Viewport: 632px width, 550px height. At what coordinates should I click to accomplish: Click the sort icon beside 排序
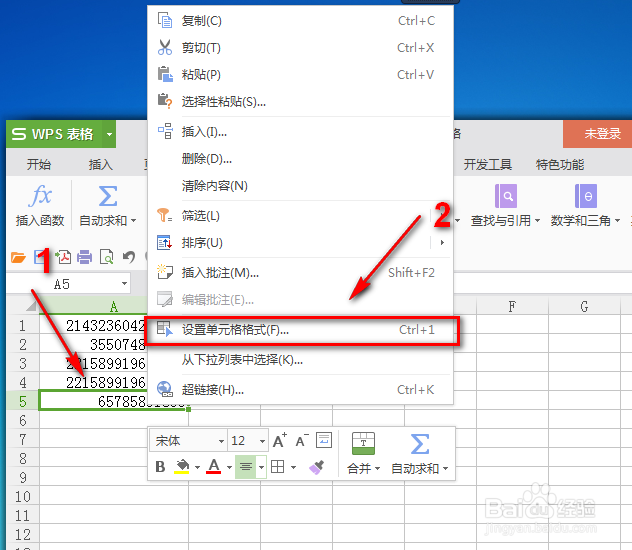click(x=164, y=242)
